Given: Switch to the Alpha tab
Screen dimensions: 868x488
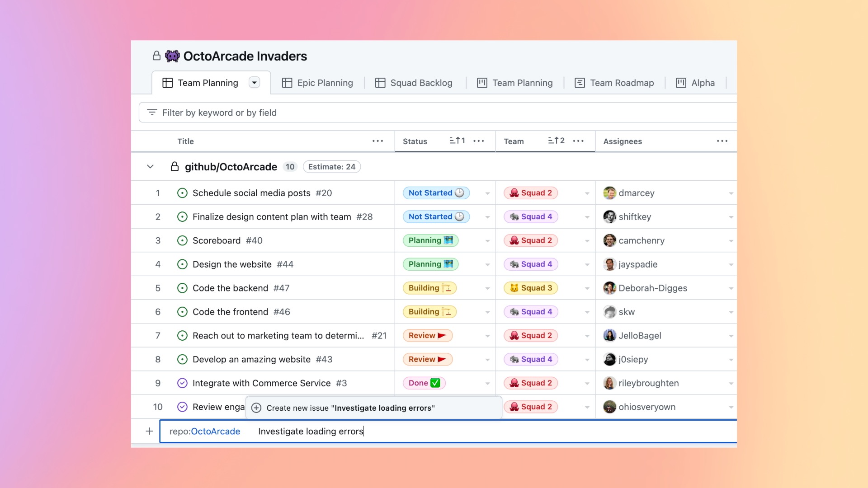Looking at the screenshot, I should tap(695, 83).
